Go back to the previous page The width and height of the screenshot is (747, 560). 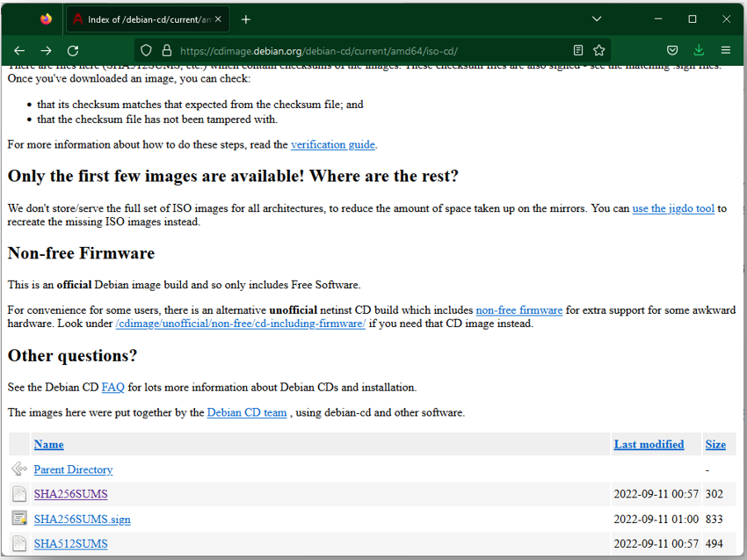coord(19,50)
